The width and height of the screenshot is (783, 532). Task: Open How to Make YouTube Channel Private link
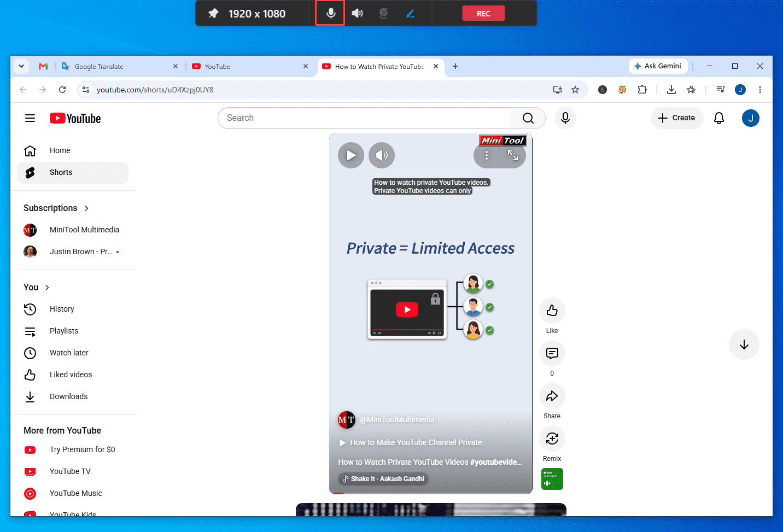411,442
